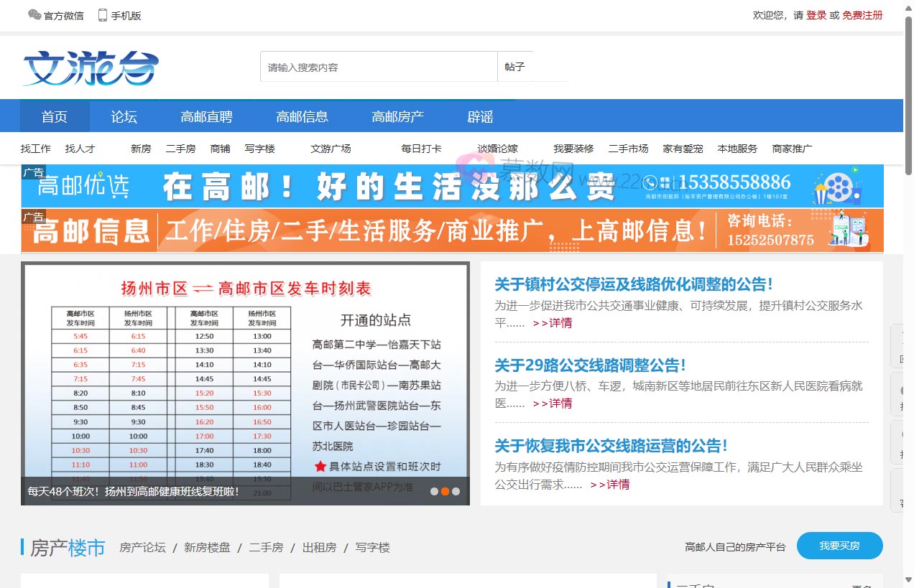The height and width of the screenshot is (588, 914).
Task: Click the scrollbar down arrow
Action: click(908, 579)
